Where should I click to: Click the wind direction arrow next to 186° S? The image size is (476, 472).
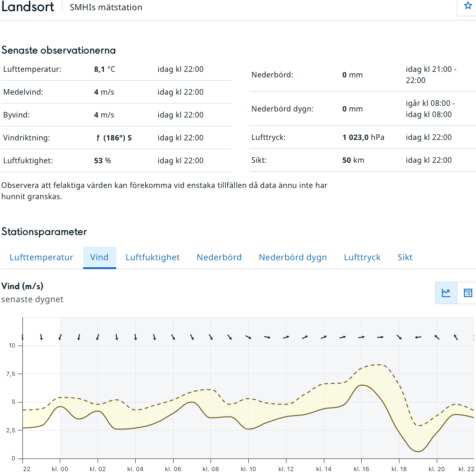[x=98, y=138]
